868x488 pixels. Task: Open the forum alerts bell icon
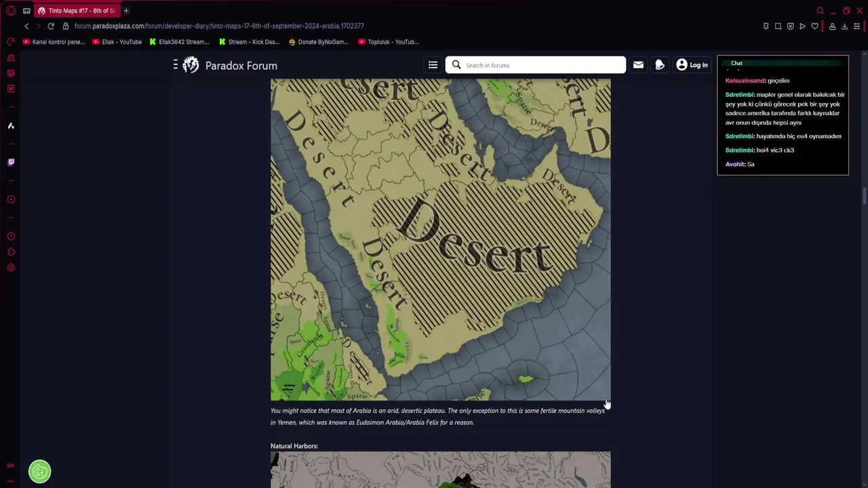click(660, 65)
